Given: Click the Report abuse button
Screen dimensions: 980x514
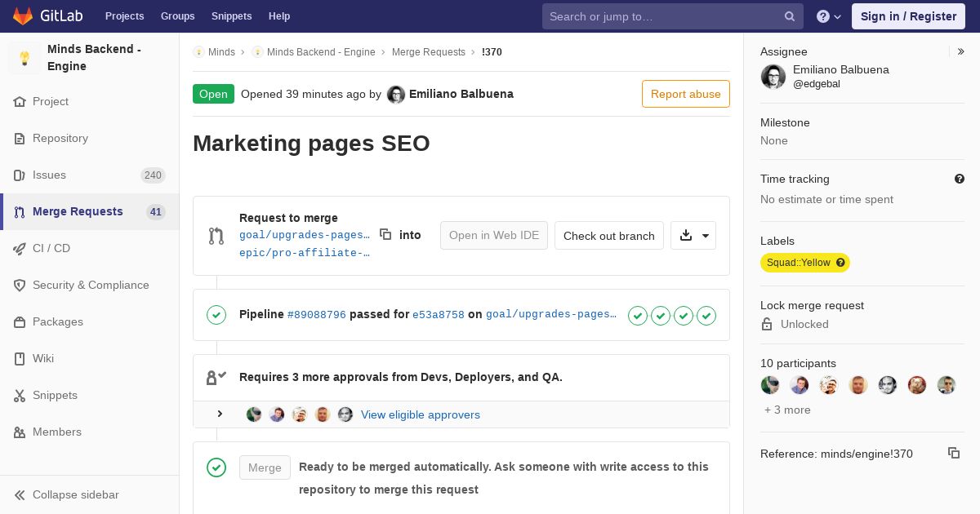Looking at the screenshot, I should tap(686, 94).
